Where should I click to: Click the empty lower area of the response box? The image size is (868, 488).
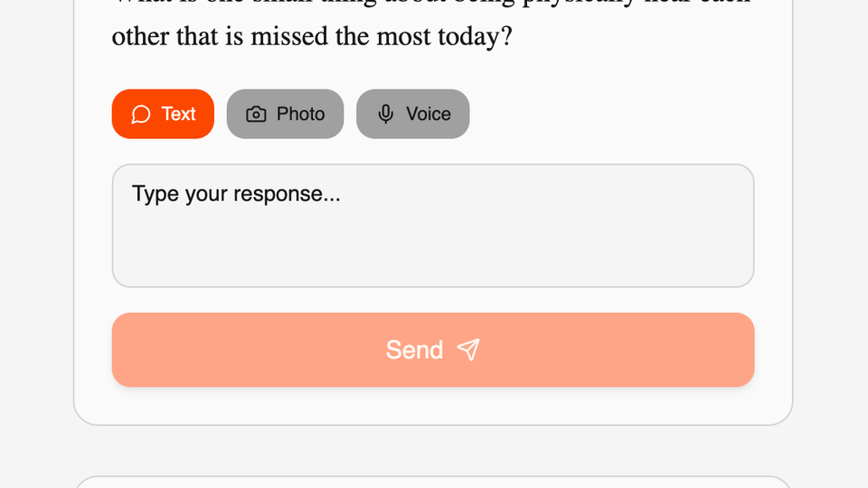(x=432, y=258)
